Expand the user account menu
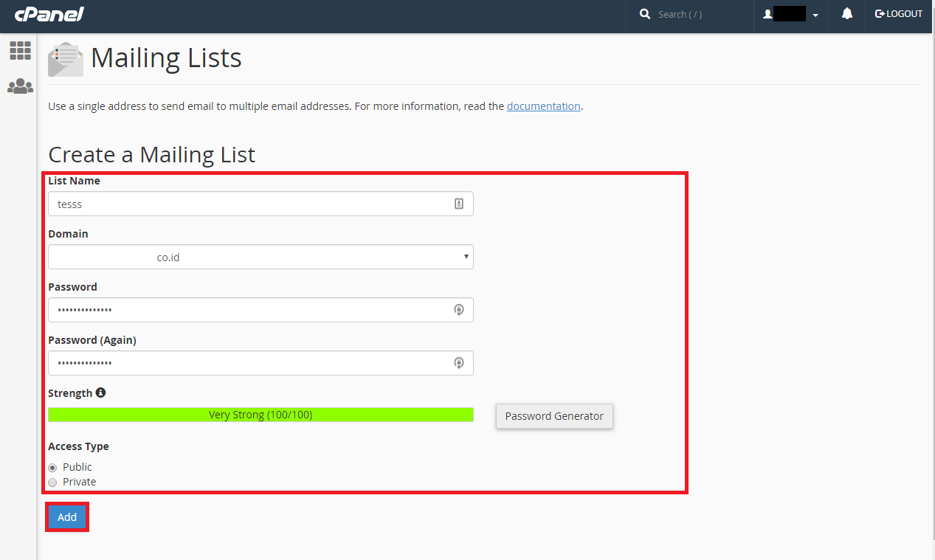 click(791, 15)
